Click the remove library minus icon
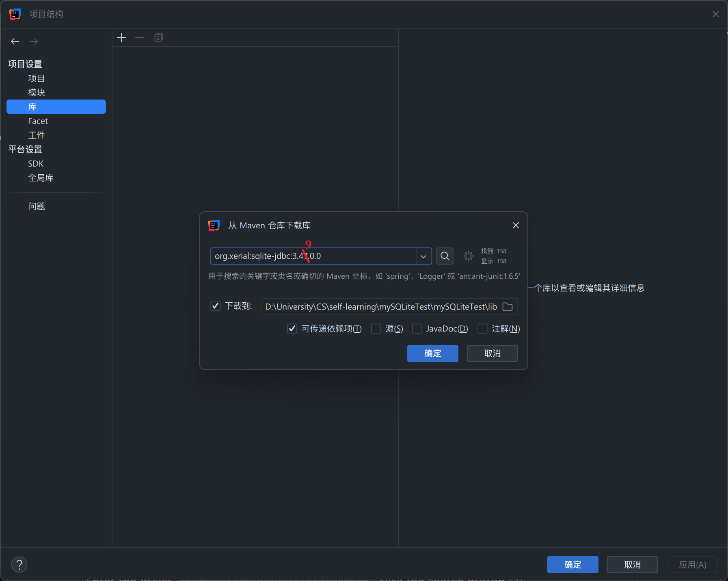This screenshot has width=728, height=581. 140,38
